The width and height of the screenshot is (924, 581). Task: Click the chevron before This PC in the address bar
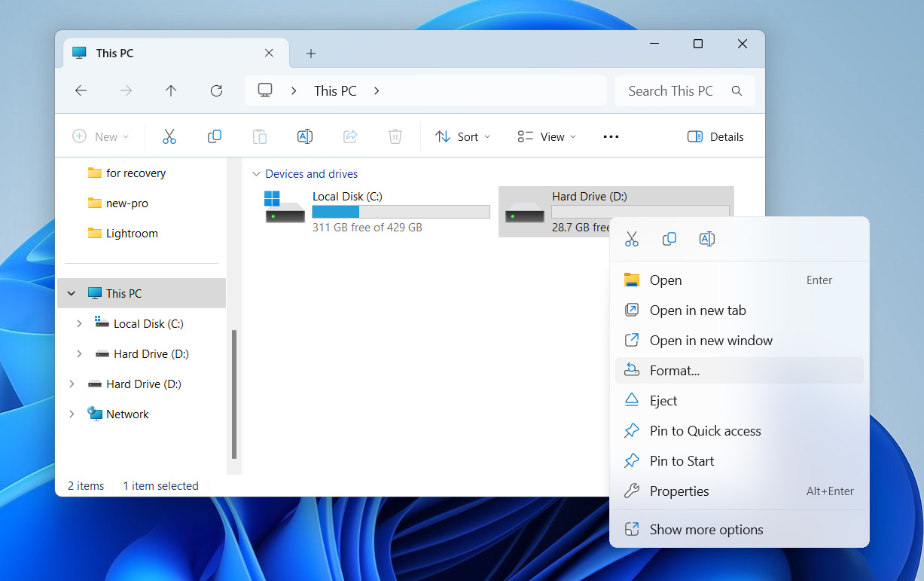tap(294, 90)
